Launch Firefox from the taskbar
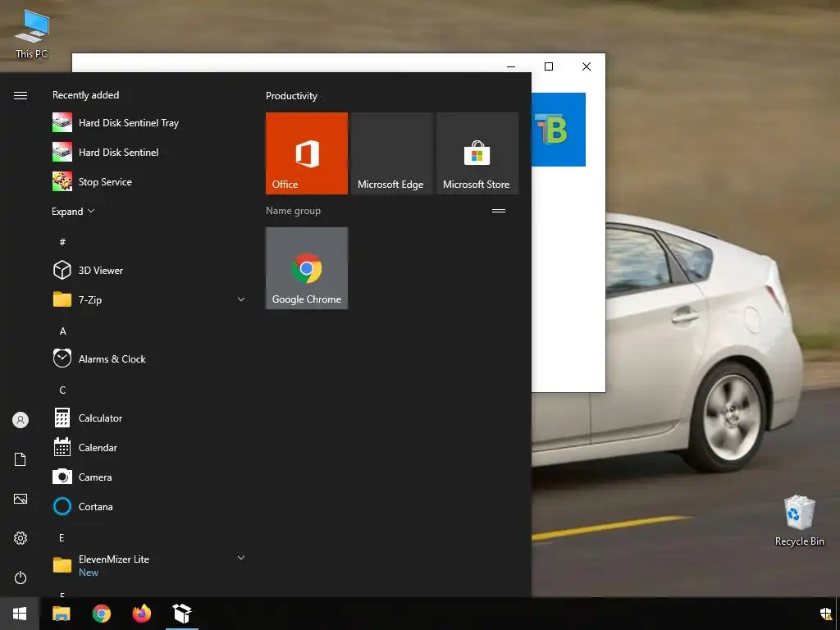 coord(142,614)
